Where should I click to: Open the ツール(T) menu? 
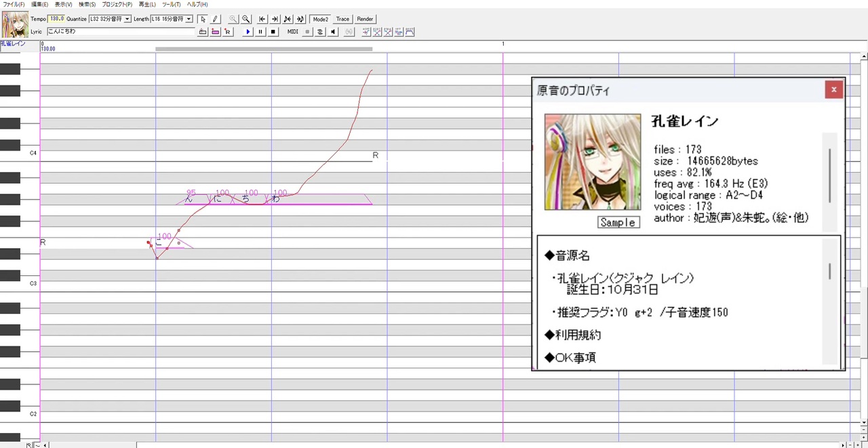pyautogui.click(x=172, y=4)
